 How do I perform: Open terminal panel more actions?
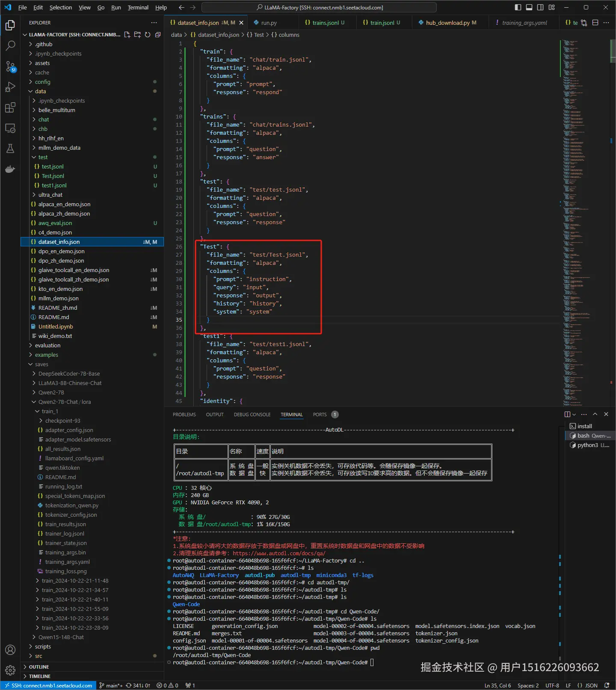click(x=584, y=414)
